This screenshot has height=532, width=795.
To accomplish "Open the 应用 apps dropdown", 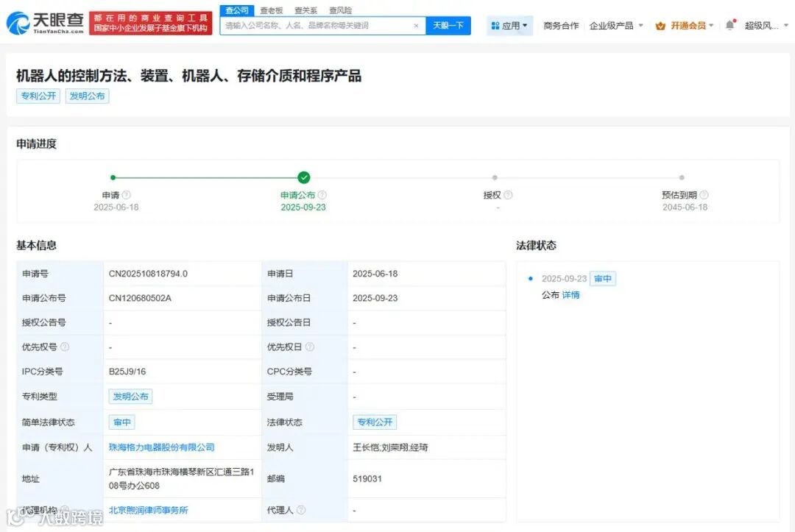I will (509, 25).
